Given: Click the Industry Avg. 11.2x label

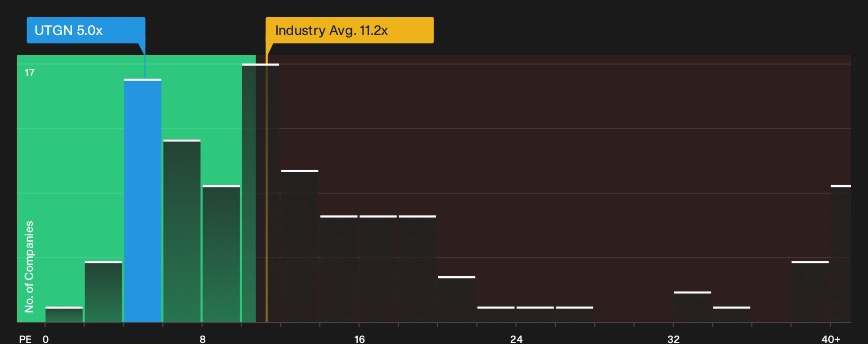Looking at the screenshot, I should 349,30.
